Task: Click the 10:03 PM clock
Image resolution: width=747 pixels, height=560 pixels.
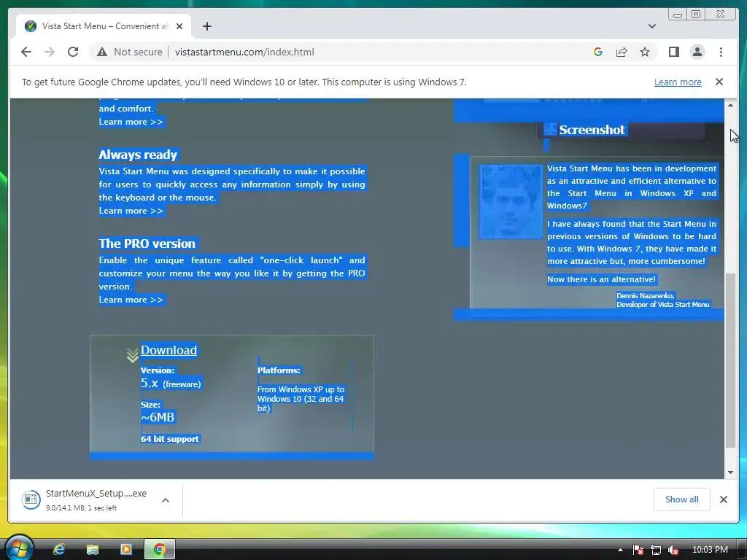Action: click(710, 550)
